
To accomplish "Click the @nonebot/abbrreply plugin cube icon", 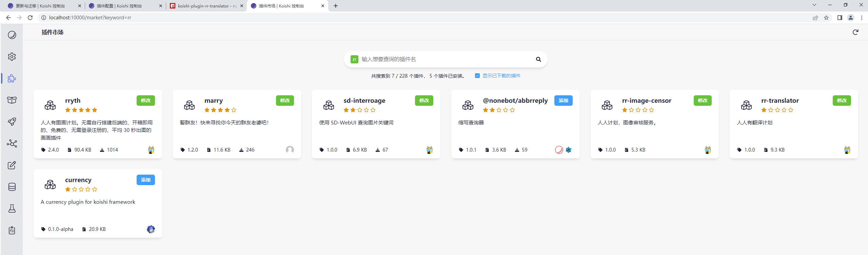I will coord(468,105).
